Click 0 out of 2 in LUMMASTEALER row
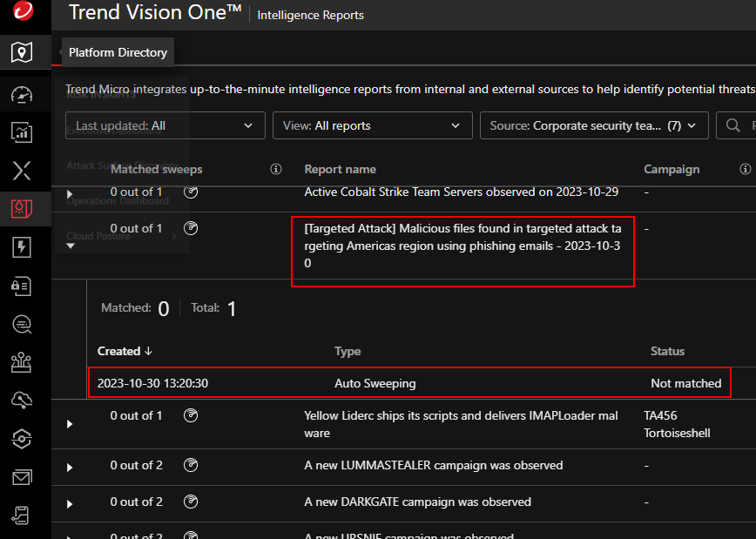This screenshot has width=756, height=539. pyautogui.click(x=137, y=465)
